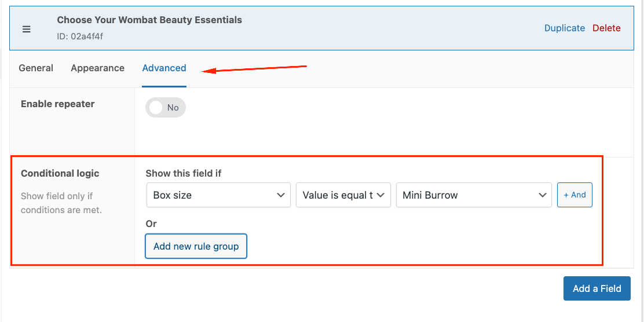Delete the Wombat Beauty Essentials field
644x322 pixels.
pyautogui.click(x=606, y=28)
